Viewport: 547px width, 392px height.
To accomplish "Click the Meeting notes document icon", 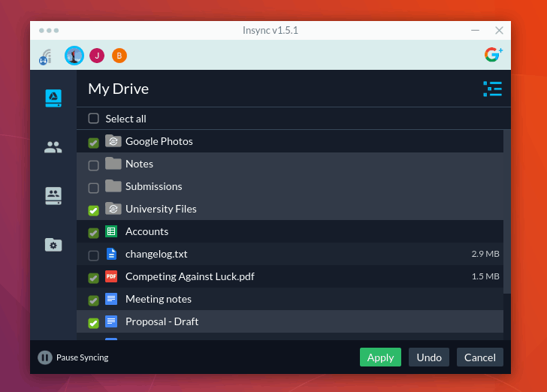I will point(111,299).
